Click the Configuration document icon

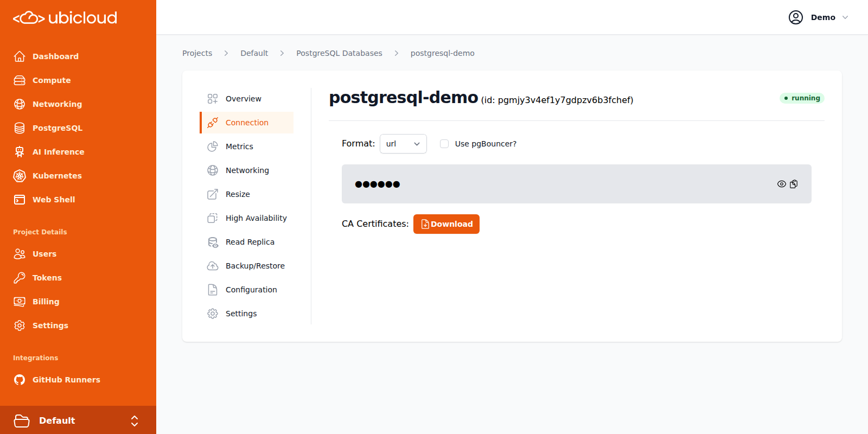(213, 290)
